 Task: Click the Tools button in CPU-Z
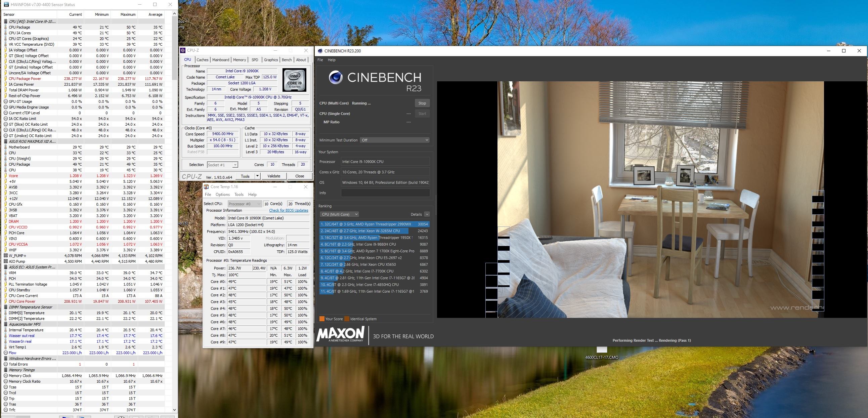[x=245, y=176]
